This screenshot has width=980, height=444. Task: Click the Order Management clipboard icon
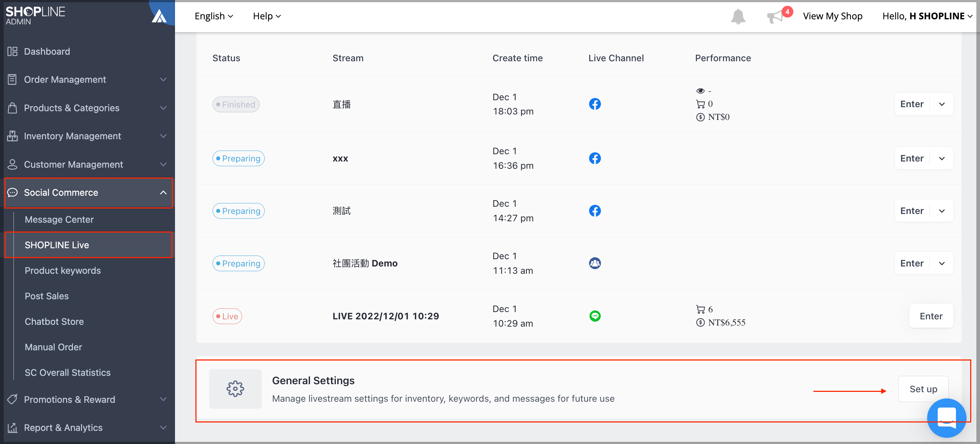tap(12, 79)
